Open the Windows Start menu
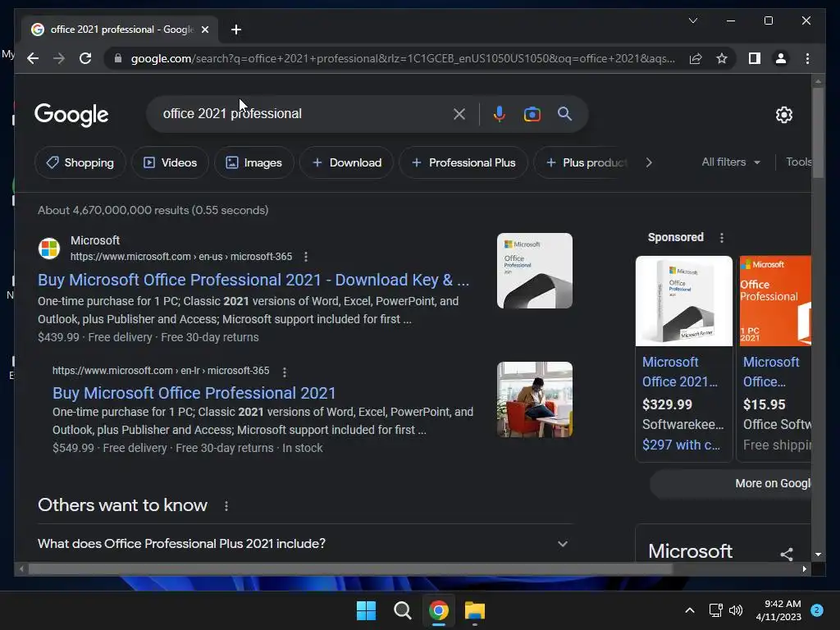 [x=367, y=610]
